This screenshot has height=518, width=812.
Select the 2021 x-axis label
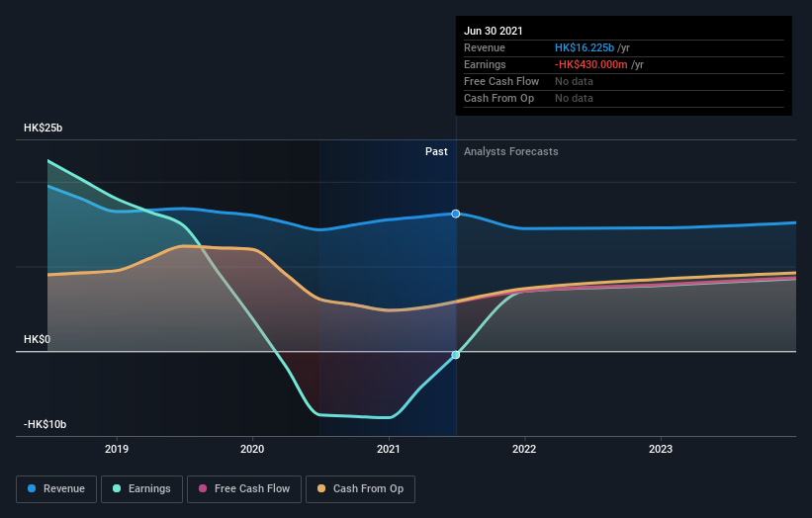(389, 449)
